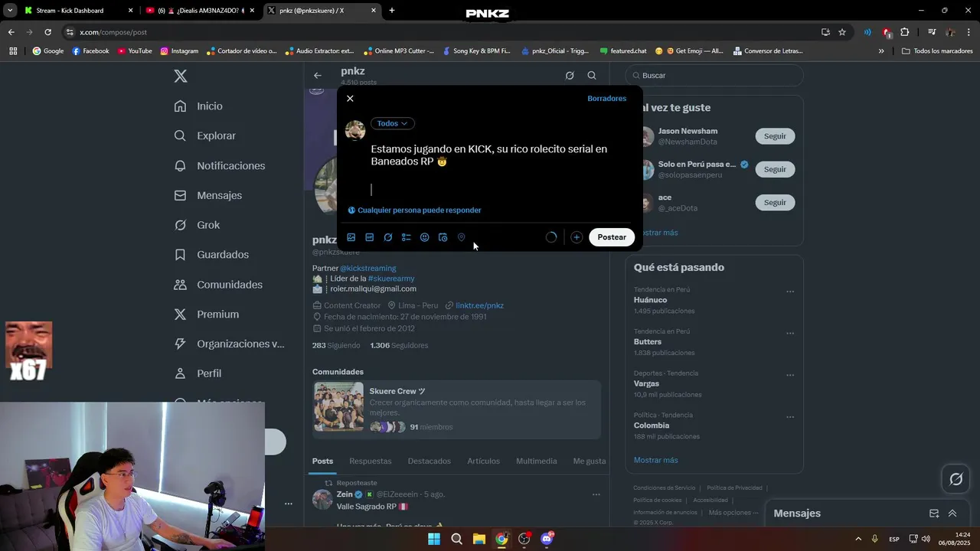Show more follow suggestions
980x551 pixels.
[x=659, y=233]
